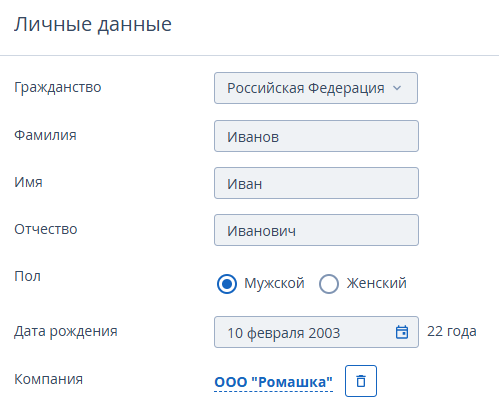Click the Гражданство field label
Image resolution: width=499 pixels, height=410 pixels.
point(58,87)
